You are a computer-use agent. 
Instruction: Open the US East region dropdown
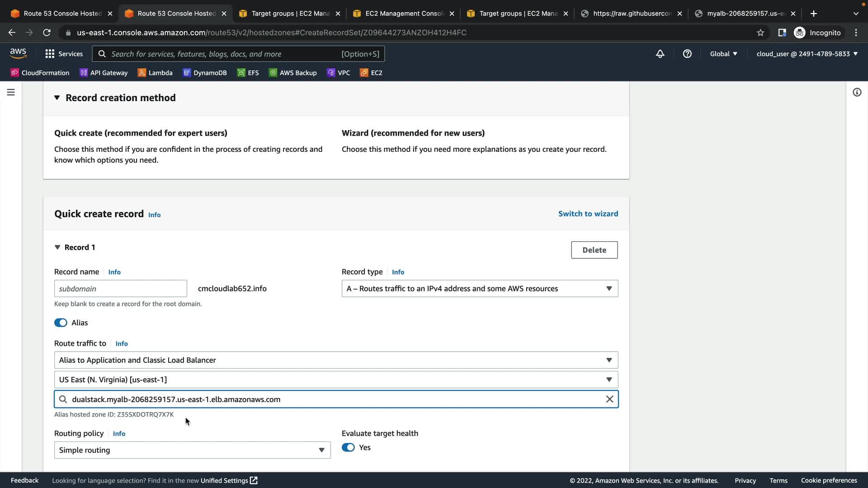(336, 380)
